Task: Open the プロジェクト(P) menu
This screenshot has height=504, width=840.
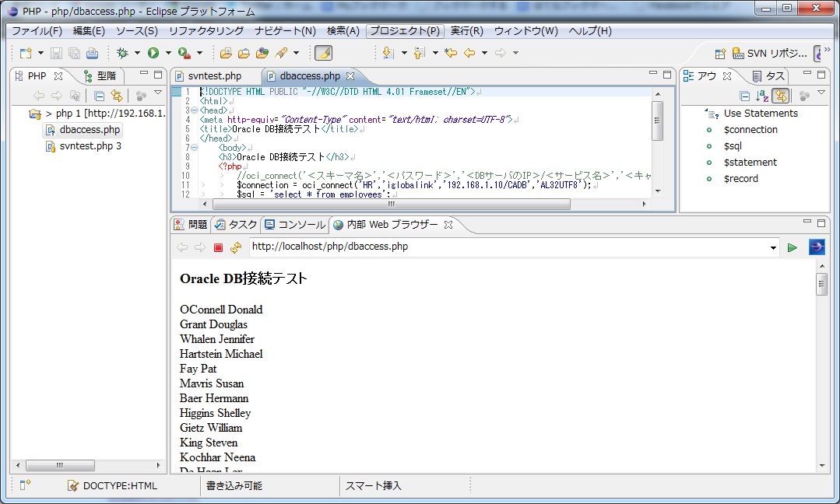Action: tap(405, 31)
